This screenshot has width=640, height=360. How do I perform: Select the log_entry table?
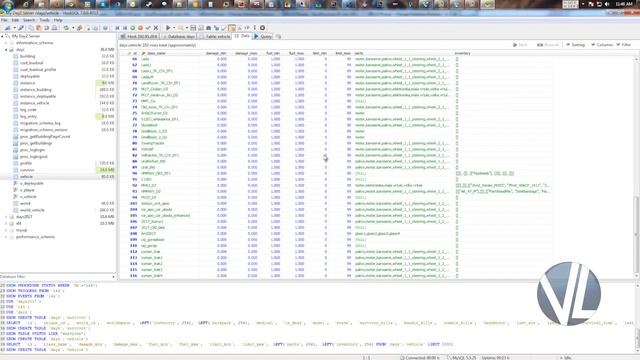pyautogui.click(x=28, y=116)
